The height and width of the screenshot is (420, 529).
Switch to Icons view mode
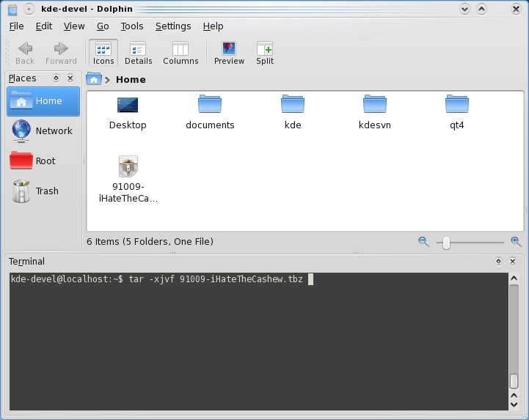(103, 53)
